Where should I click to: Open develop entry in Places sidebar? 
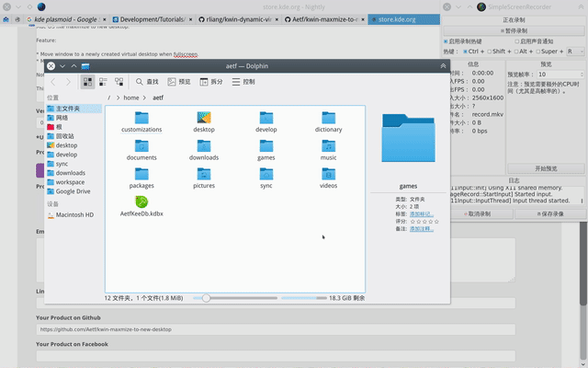point(73,155)
